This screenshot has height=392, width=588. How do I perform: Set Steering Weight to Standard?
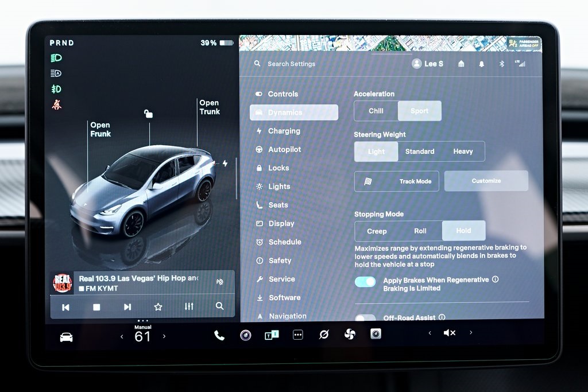point(420,152)
